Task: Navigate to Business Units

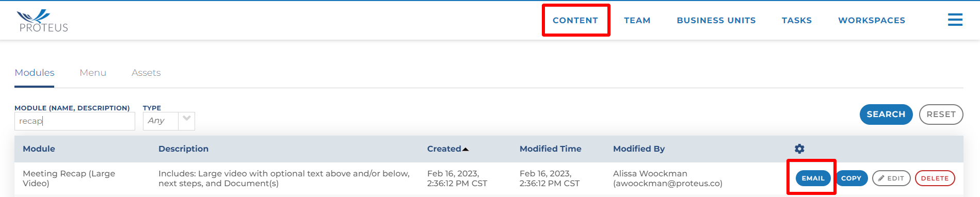Action: 716,20
